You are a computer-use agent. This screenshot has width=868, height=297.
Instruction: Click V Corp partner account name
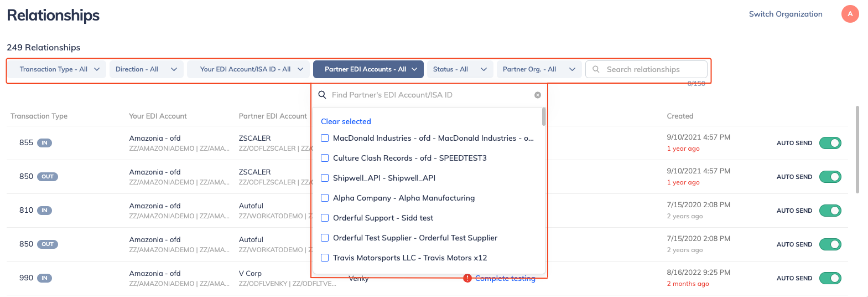250,273
